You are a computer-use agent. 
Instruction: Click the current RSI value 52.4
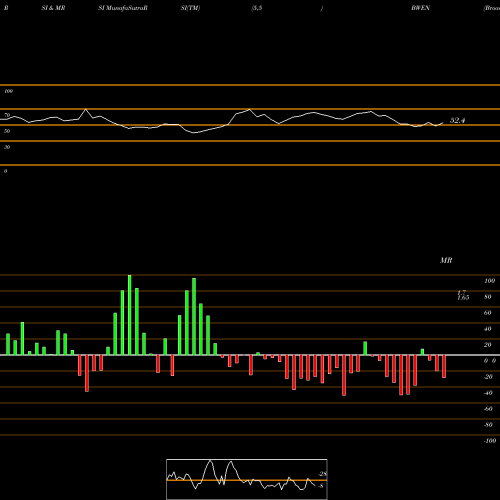tap(457, 120)
